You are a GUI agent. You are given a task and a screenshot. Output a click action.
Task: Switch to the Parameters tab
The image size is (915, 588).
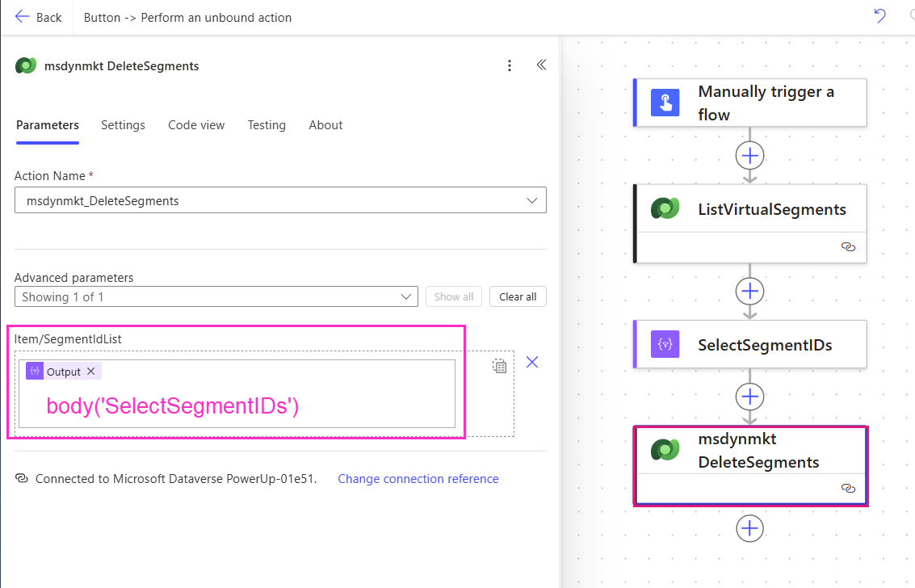(48, 125)
